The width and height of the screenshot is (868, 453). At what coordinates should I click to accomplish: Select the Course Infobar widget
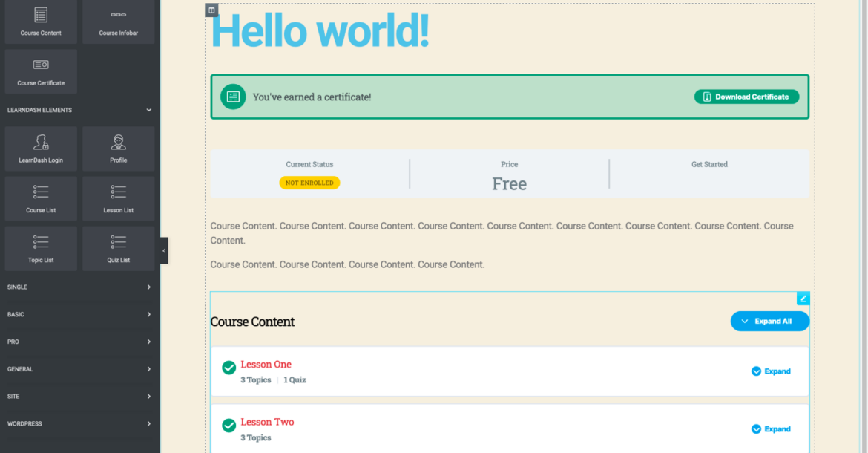click(x=119, y=21)
